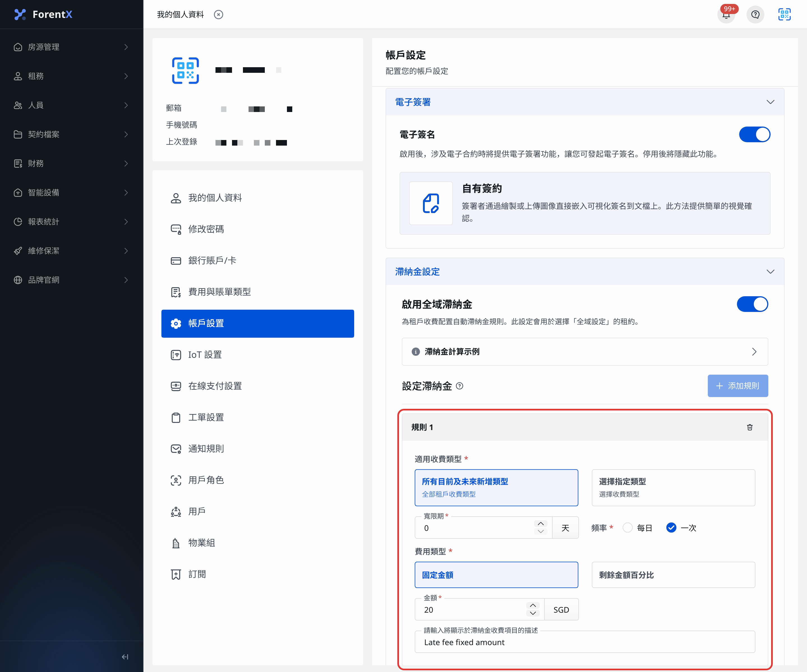Image resolution: width=807 pixels, height=672 pixels.
Task: Collapse the 電子簽署 section
Action: [x=770, y=102]
